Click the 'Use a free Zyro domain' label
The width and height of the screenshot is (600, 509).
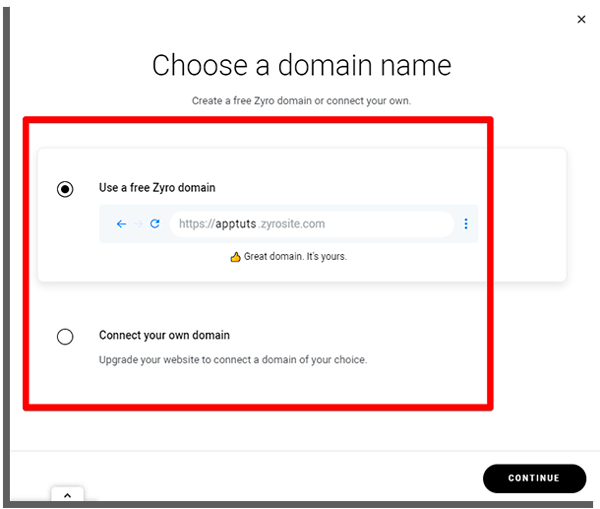(157, 188)
